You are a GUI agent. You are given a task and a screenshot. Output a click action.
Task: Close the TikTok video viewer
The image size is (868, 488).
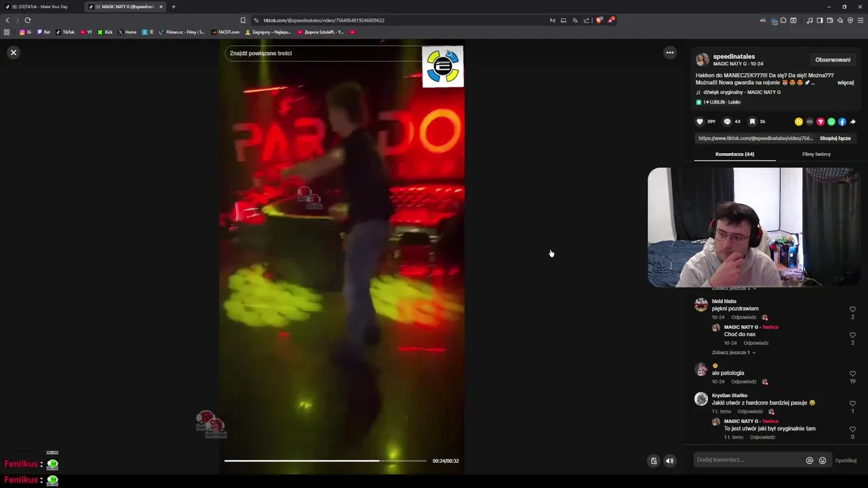[x=13, y=52]
